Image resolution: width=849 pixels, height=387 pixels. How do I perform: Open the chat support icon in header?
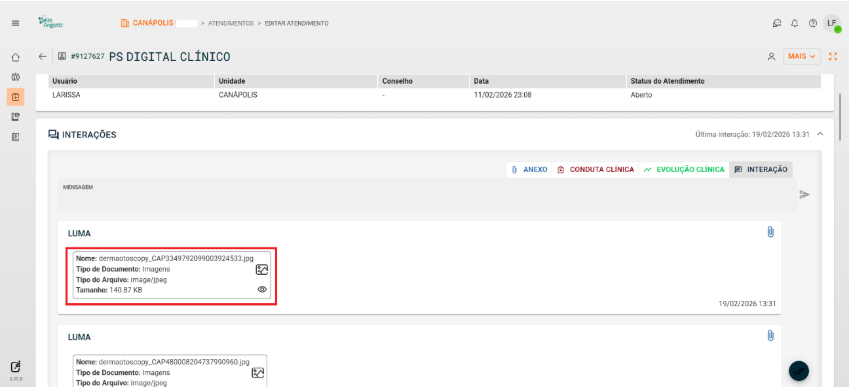[777, 23]
